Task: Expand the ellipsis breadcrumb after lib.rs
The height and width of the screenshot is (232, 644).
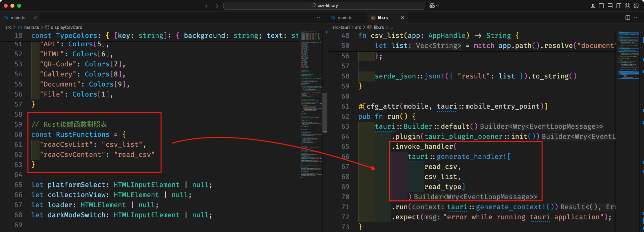Action: point(391,27)
